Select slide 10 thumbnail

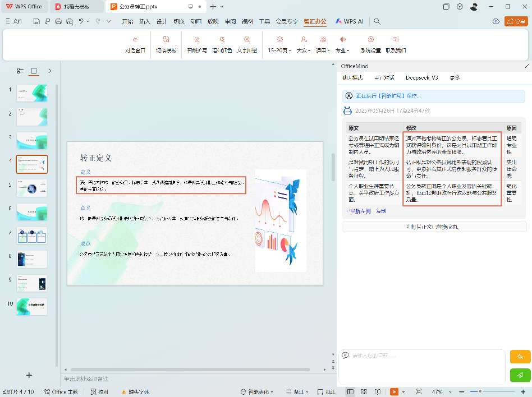[32, 307]
